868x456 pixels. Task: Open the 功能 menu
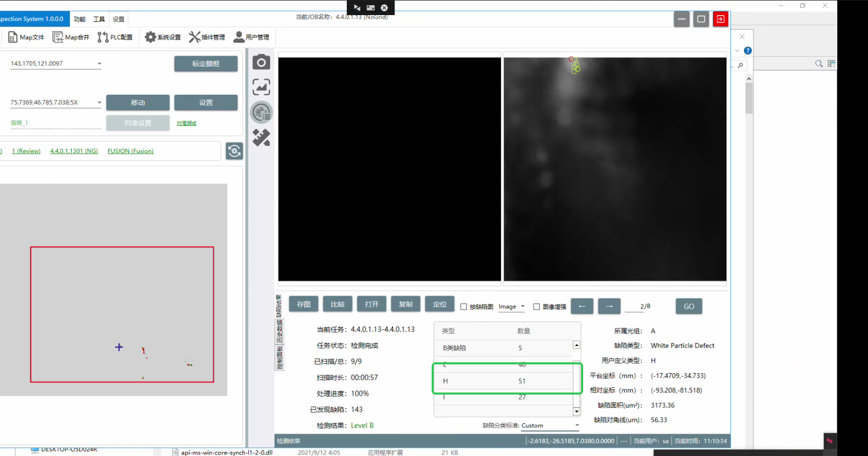(x=80, y=19)
